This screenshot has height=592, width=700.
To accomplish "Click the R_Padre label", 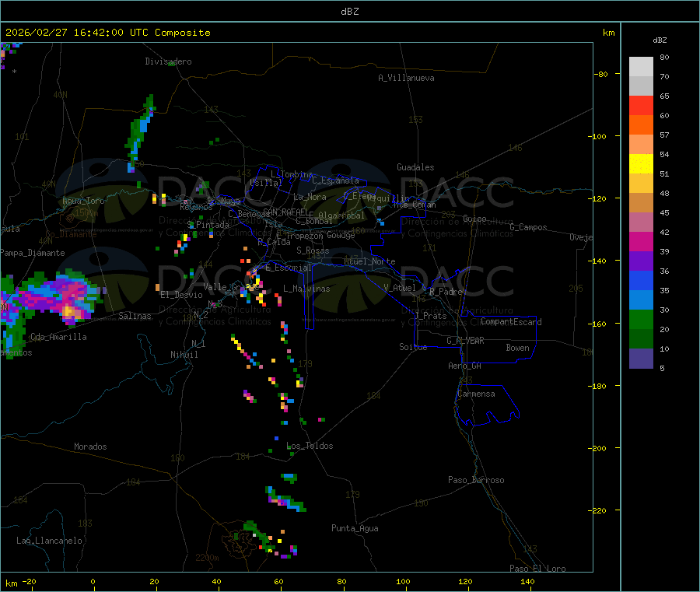I will tap(446, 292).
